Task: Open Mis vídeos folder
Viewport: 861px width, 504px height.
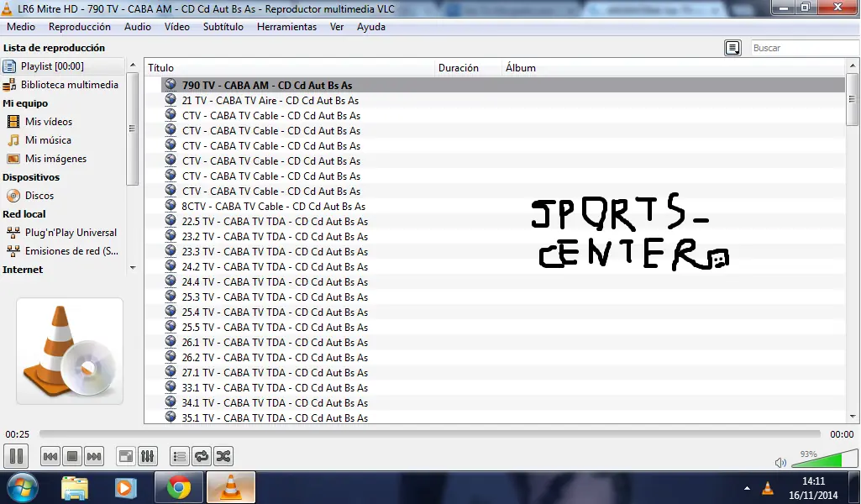Action: pos(49,122)
